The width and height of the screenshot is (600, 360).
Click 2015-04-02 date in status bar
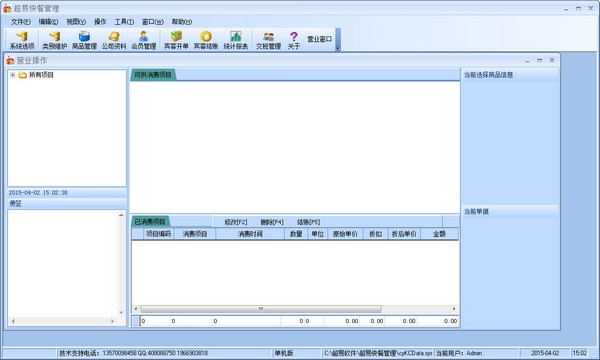tap(545, 353)
